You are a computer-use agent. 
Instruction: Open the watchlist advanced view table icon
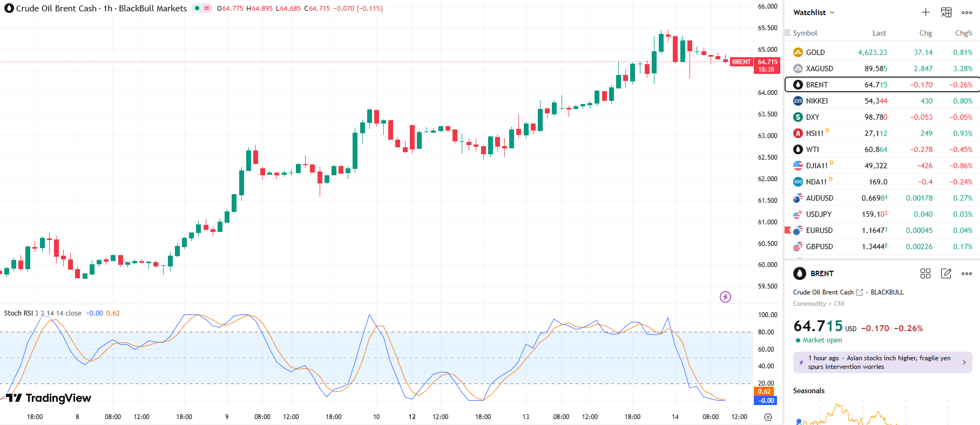[946, 12]
